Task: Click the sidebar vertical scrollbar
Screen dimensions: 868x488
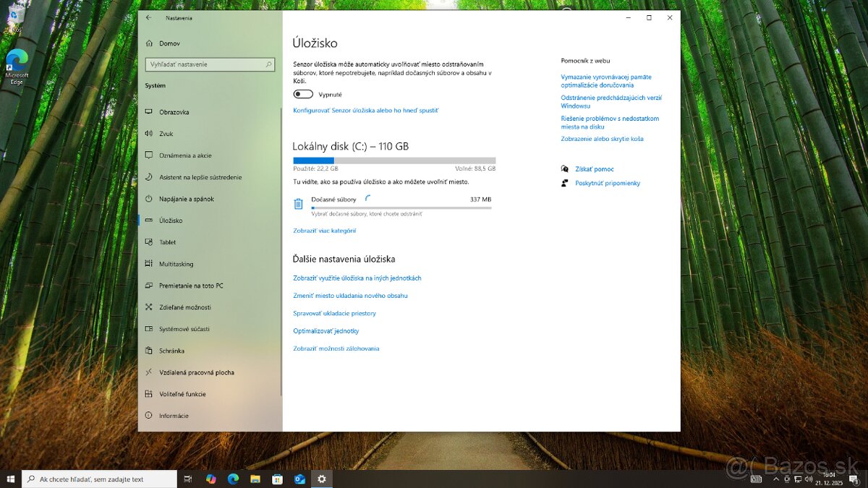Action: pos(281,253)
